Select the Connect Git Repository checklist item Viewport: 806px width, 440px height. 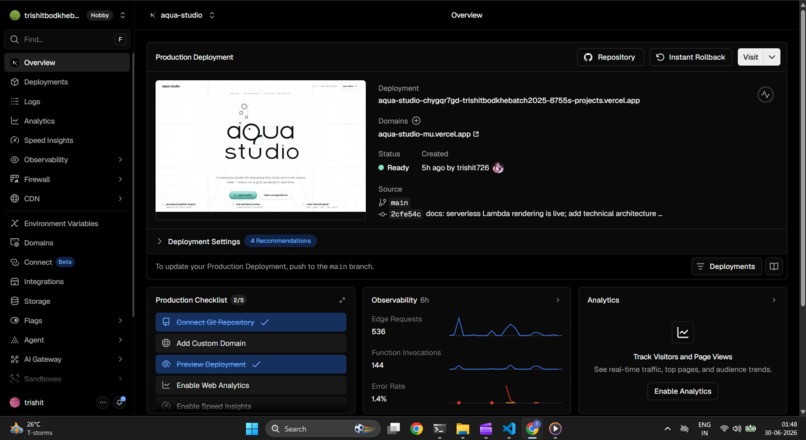pos(251,322)
